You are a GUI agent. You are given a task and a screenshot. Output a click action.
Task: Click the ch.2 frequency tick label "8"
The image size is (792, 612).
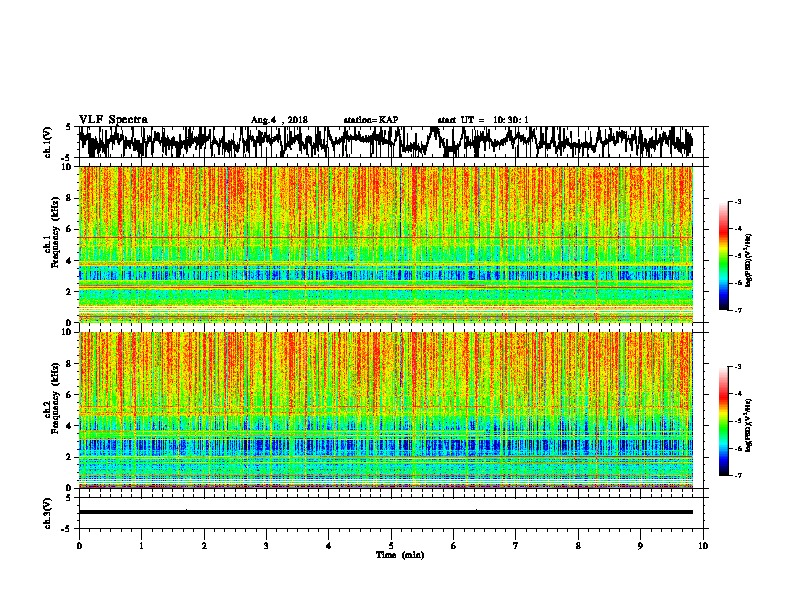point(70,364)
